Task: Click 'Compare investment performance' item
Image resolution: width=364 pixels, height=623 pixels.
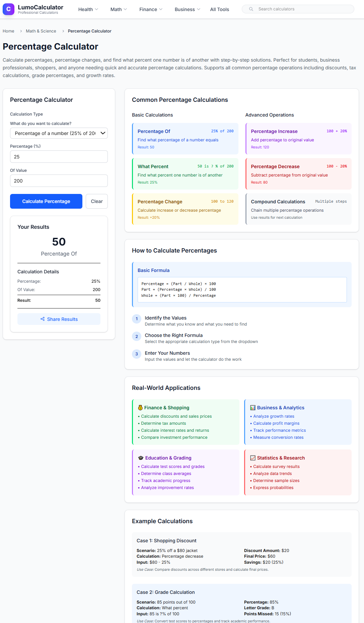Action: pyautogui.click(x=174, y=437)
